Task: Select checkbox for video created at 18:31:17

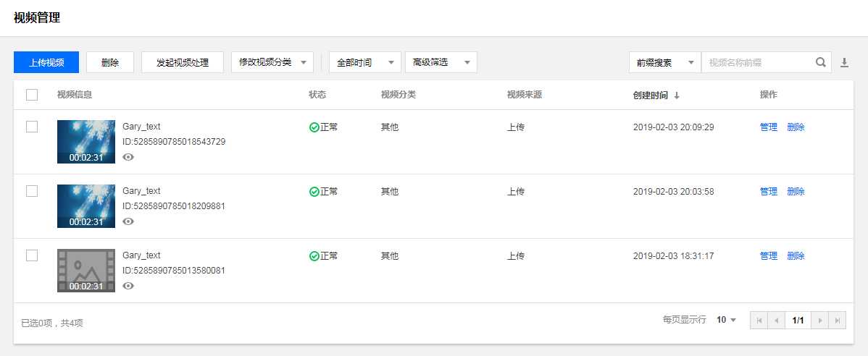Action: (32, 255)
